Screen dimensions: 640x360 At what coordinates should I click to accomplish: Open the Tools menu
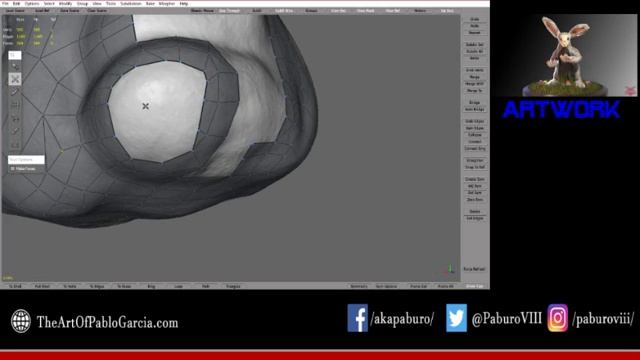tap(111, 3)
